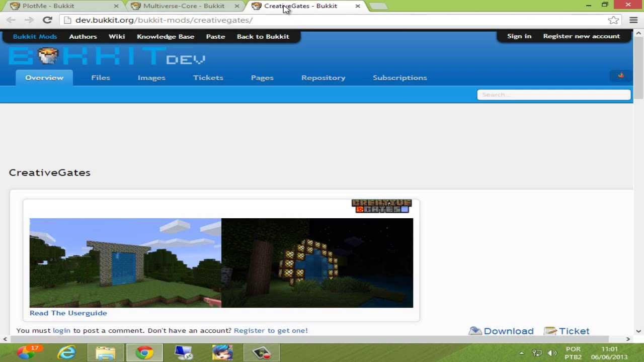Click the Ticket icon
This screenshot has height=362, width=644.
[x=550, y=331]
